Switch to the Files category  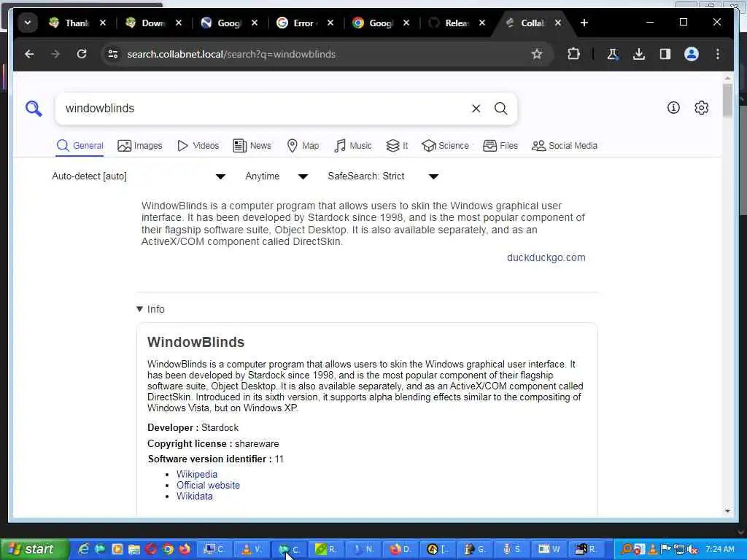[x=500, y=146]
